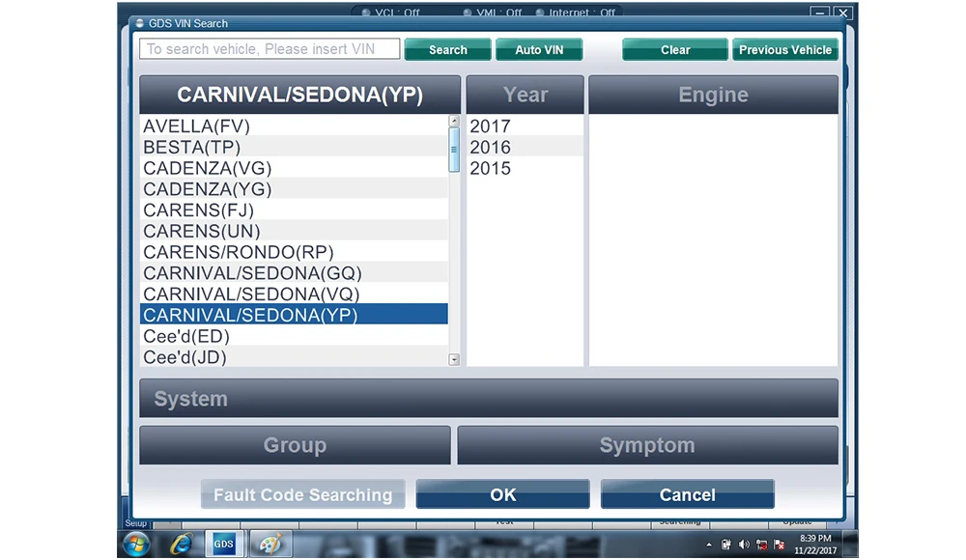Load the Previous Vehicle
966x560 pixels.
coord(785,50)
